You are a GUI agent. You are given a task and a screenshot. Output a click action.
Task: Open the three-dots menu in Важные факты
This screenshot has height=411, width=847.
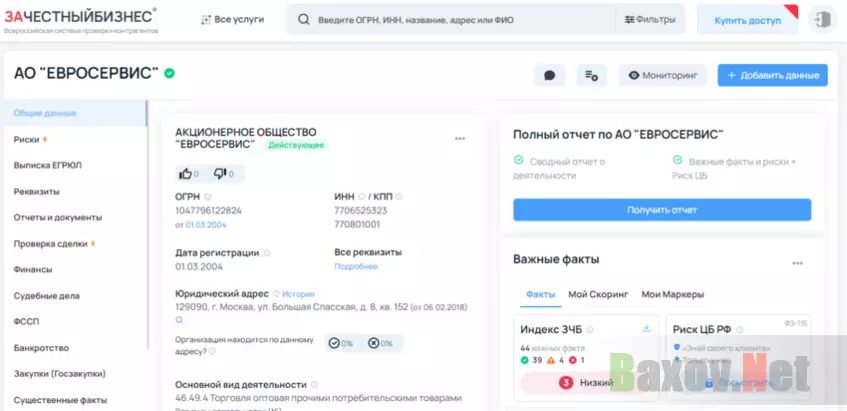797,263
